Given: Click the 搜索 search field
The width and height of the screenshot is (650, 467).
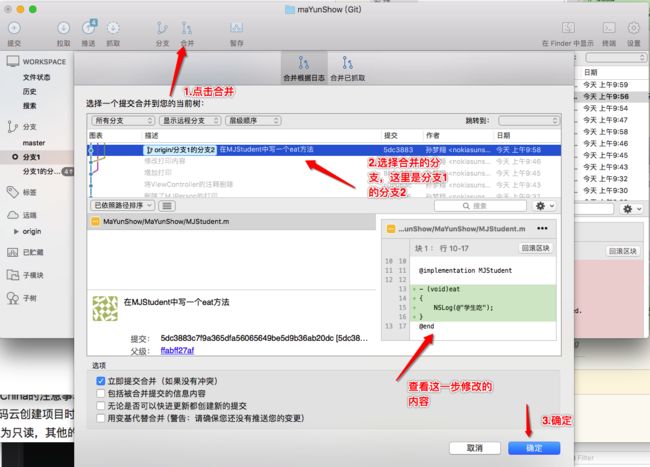Looking at the screenshot, I should click(480, 206).
